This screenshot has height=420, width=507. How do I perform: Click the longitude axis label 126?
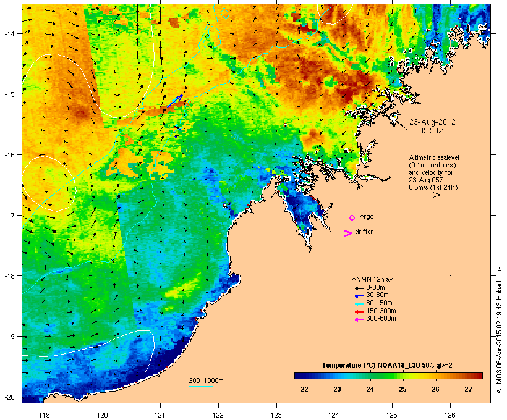tap(450, 415)
